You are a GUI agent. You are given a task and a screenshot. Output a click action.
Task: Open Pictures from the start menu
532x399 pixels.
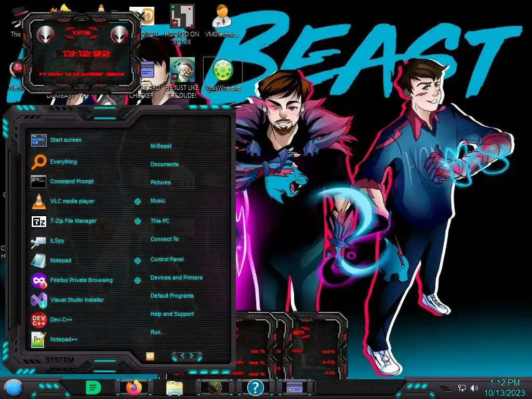[x=161, y=182]
